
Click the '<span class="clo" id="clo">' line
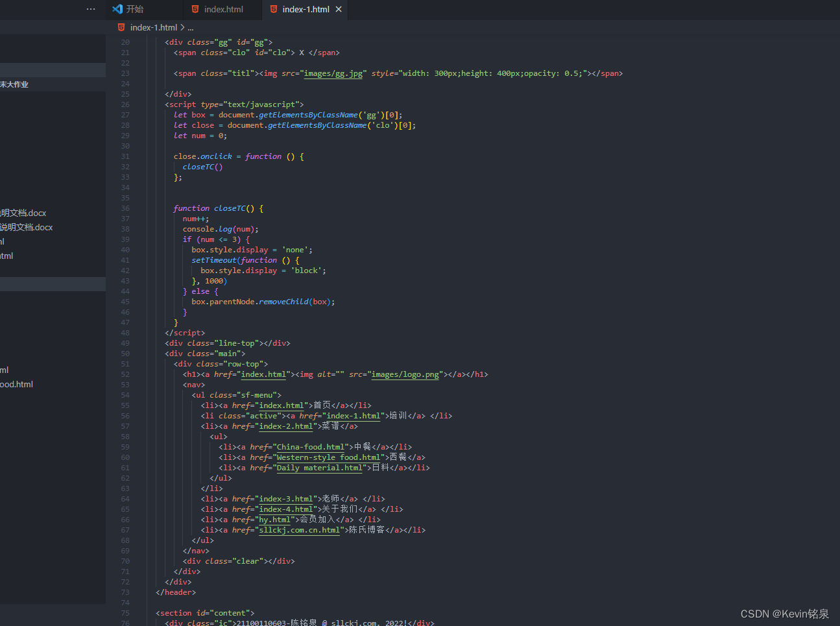(x=257, y=53)
